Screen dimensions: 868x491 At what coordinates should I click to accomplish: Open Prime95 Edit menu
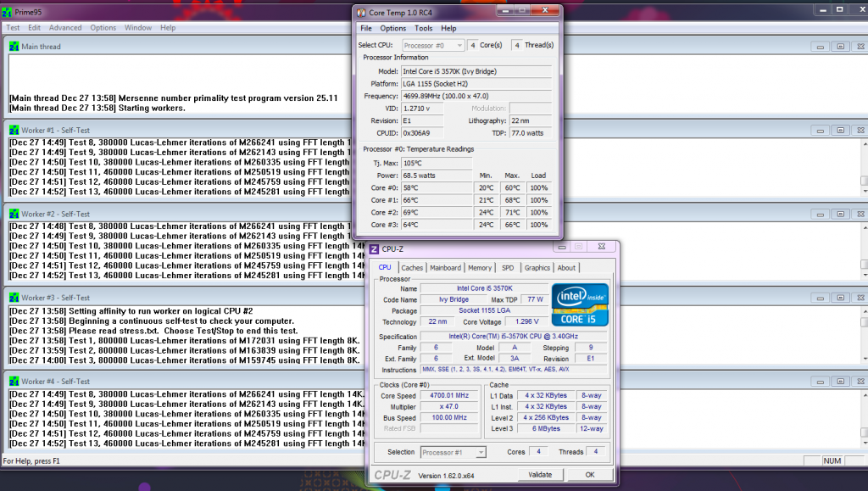coord(34,28)
